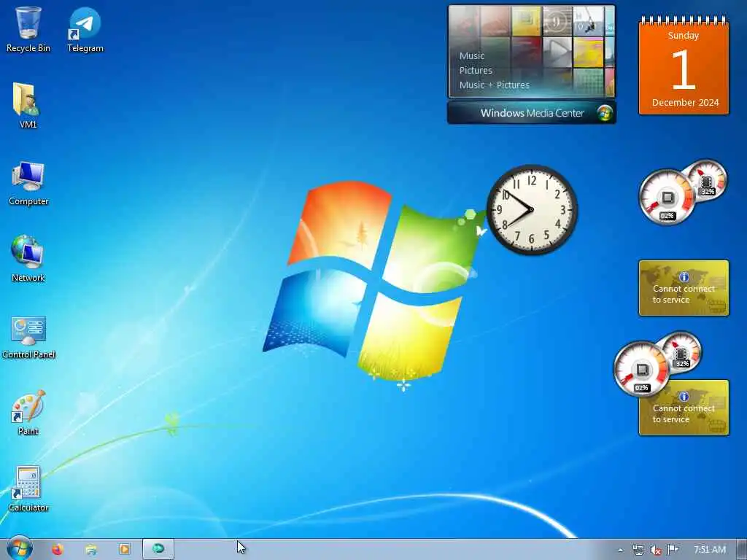Click the lower CPU Meter gadget dial

coord(642,368)
